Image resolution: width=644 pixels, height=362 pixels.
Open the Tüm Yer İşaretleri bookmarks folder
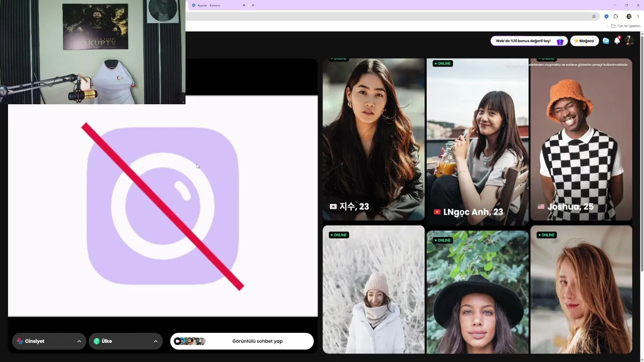pos(626,26)
